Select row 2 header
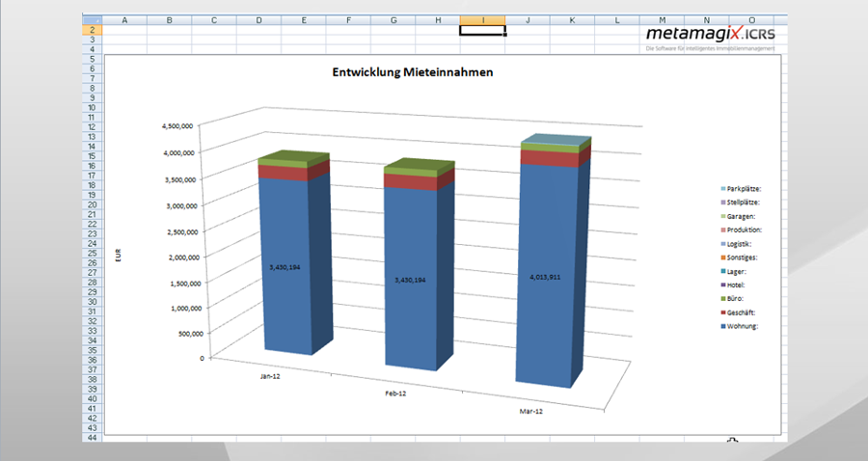Screen dimensions: 868x461 [x=93, y=30]
